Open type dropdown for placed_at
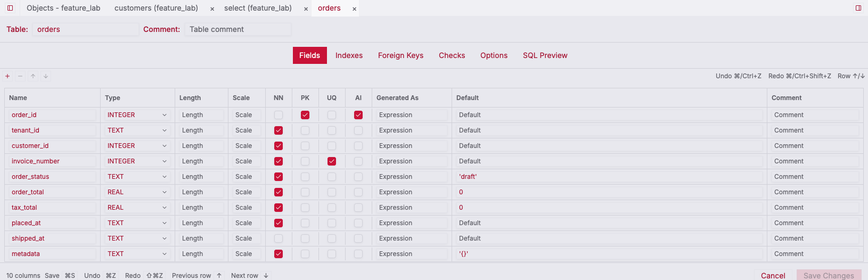Screen dimensions: 868x280 (137, 223)
